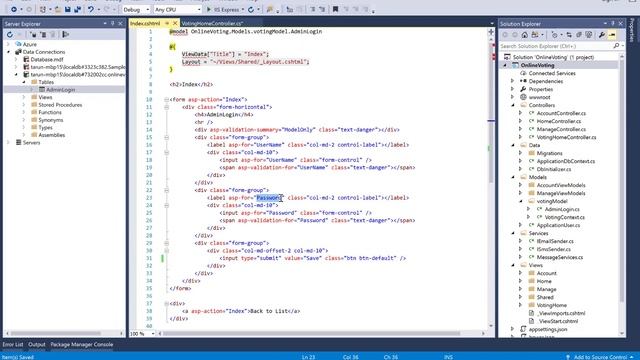Screen dimensions: 640x360
Task: Open VotingHomeController.cs in Solution Explorer
Action: (x=566, y=137)
